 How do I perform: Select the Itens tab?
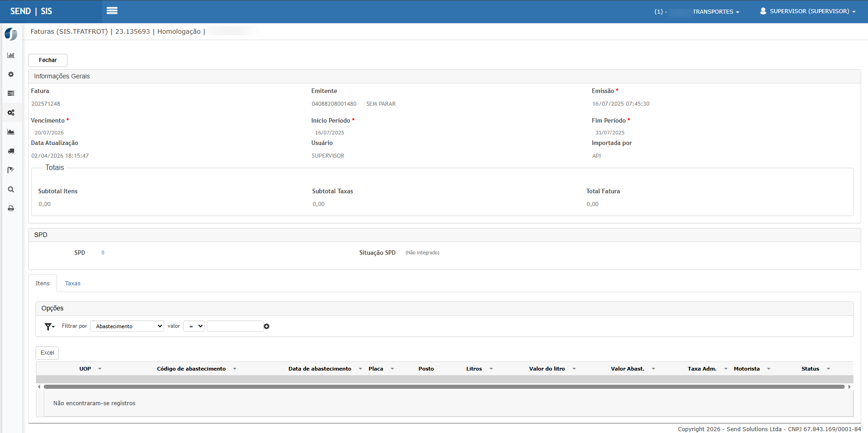click(x=42, y=284)
